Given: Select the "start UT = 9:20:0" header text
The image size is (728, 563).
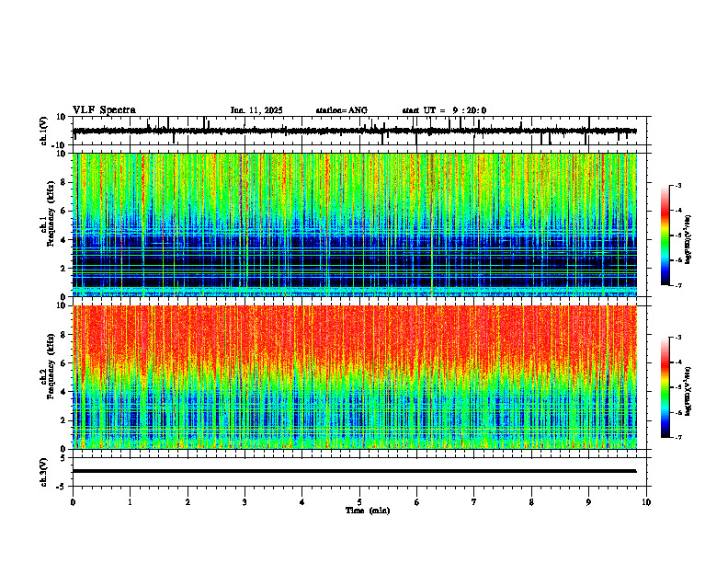Looking at the screenshot, I should pyautogui.click(x=444, y=110).
